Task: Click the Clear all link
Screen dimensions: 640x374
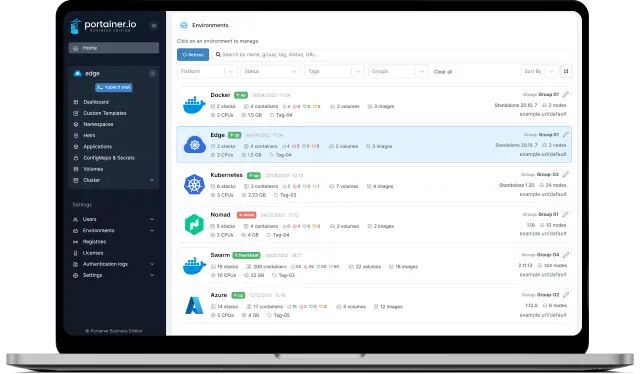Action: [x=442, y=72]
